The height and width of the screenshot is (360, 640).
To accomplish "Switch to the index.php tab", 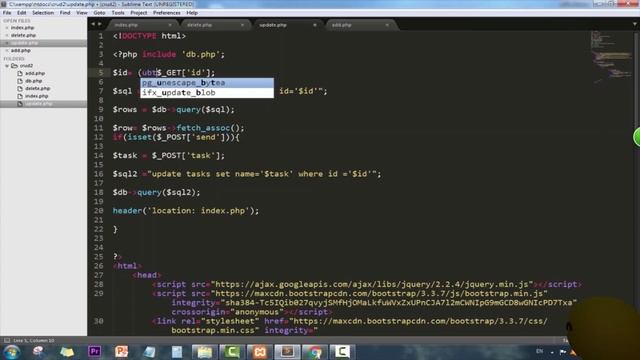I will [x=141, y=25].
